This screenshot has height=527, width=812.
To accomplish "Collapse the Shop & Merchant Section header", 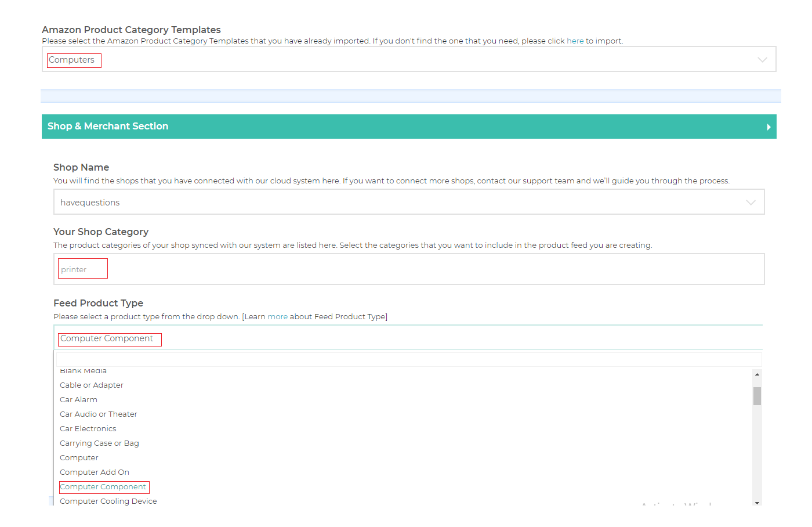I will (x=409, y=127).
